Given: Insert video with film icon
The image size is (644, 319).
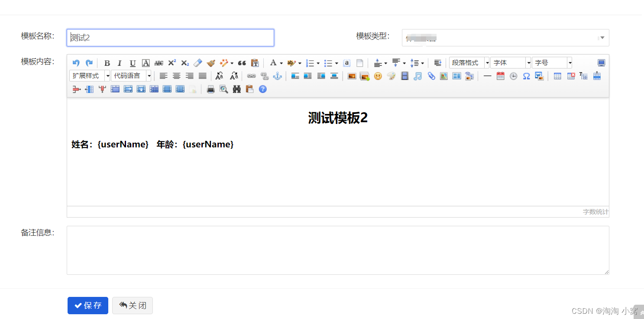Looking at the screenshot, I should (405, 76).
